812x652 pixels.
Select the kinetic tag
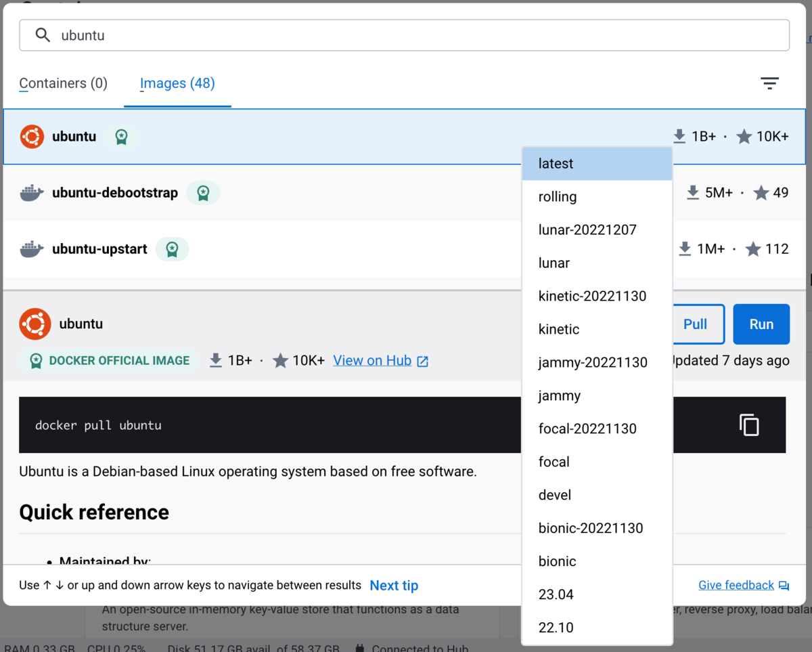(597, 330)
